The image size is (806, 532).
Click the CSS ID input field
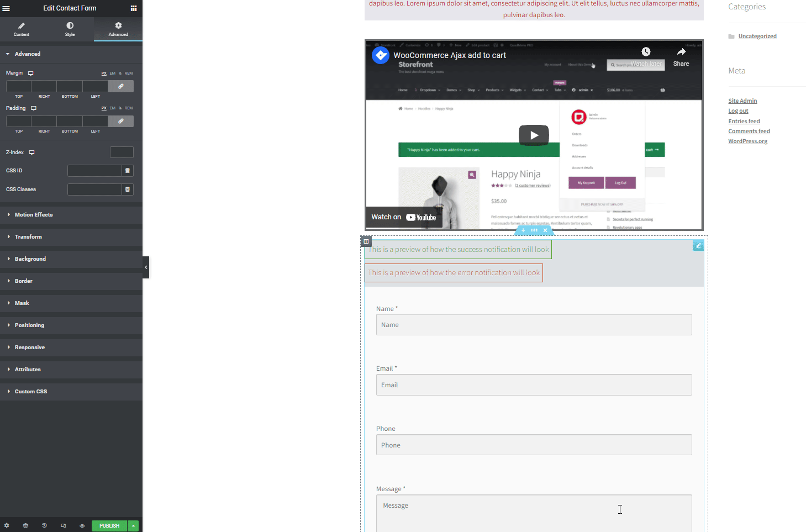[x=94, y=171]
